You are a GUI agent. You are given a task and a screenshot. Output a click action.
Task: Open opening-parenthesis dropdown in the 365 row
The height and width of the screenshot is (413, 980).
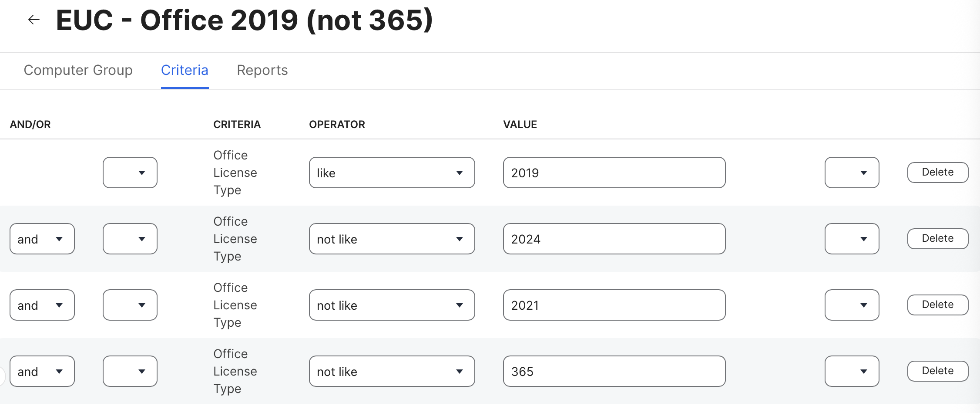(x=130, y=371)
